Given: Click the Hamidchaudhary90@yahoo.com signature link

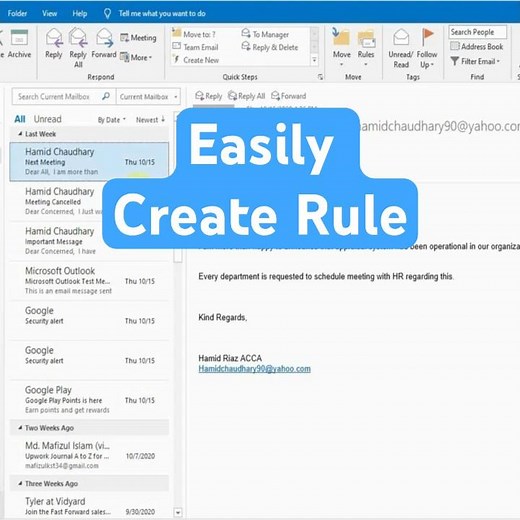Looking at the screenshot, I should point(254,369).
